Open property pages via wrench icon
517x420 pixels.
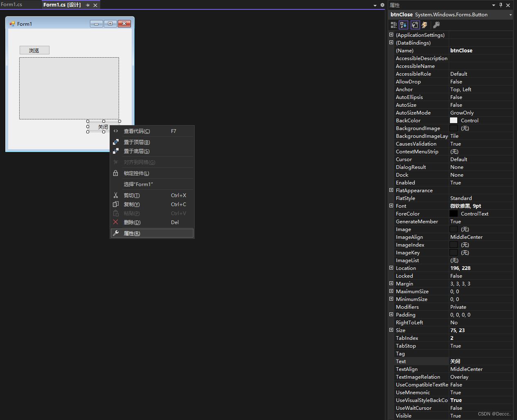[436, 25]
